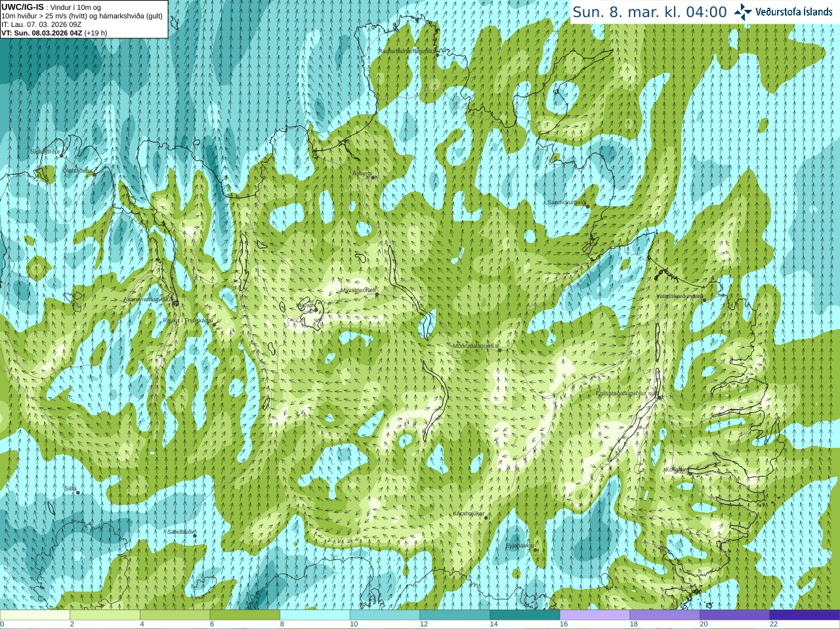The image size is (840, 629).
Task: Click the legend scale label '22'
Action: (774, 624)
